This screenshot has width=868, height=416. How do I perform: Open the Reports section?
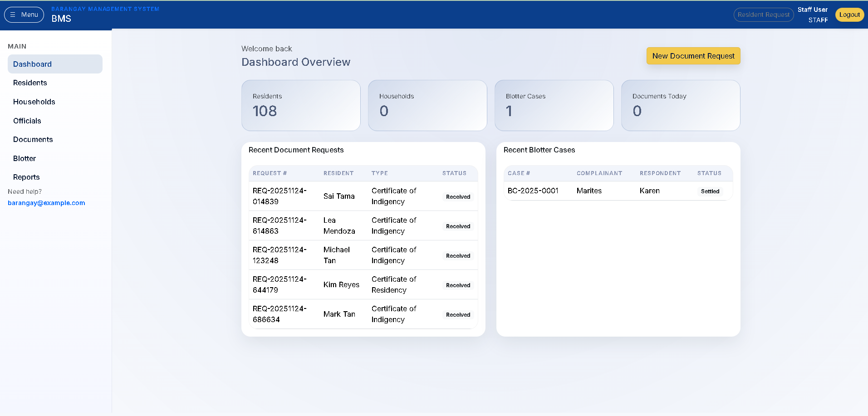tap(26, 177)
